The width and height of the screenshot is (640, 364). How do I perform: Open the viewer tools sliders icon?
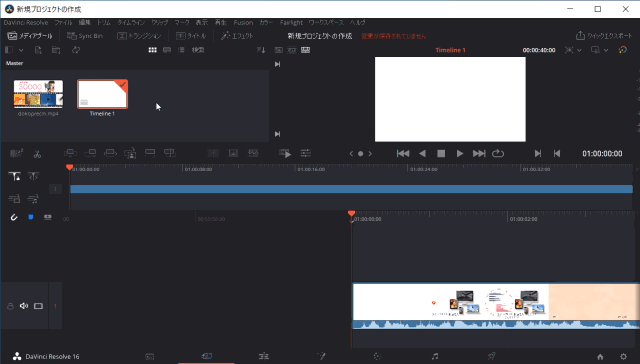(306, 153)
